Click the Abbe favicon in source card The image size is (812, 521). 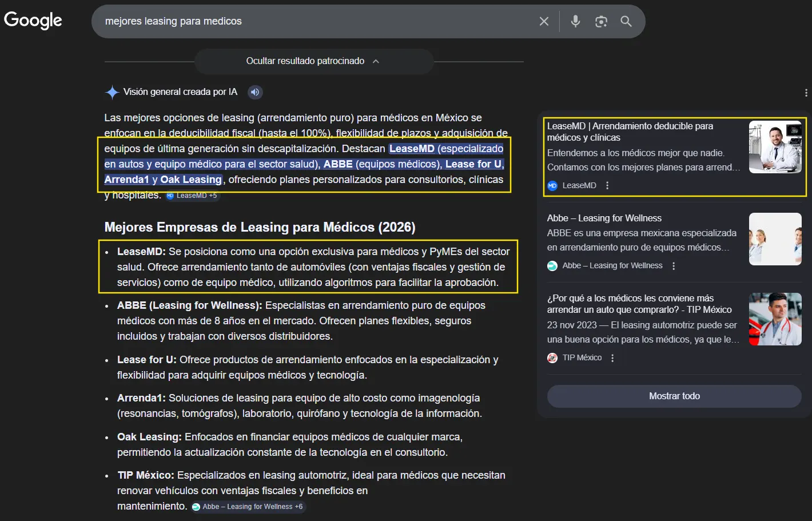click(x=552, y=266)
